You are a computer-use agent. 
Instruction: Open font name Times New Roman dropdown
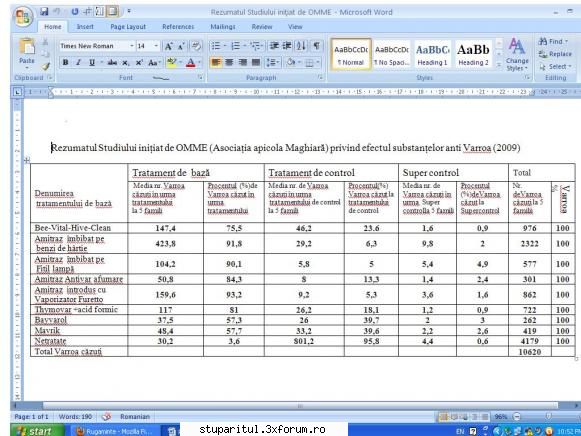(x=132, y=46)
